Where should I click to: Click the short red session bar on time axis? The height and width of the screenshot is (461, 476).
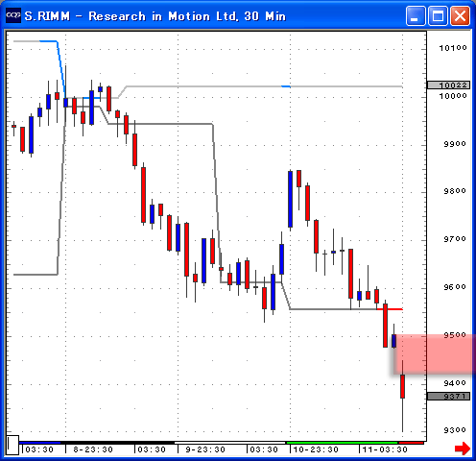click(x=411, y=443)
